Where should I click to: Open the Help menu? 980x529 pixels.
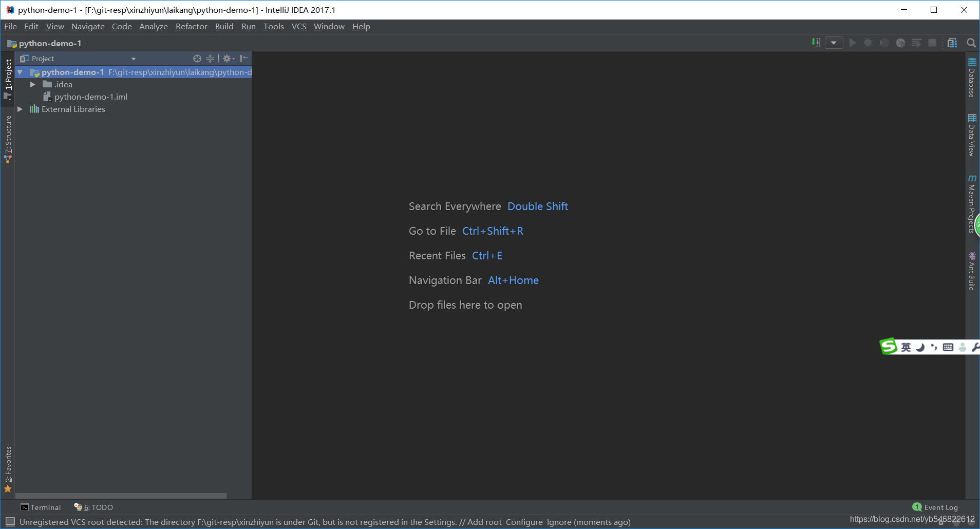[x=361, y=26]
